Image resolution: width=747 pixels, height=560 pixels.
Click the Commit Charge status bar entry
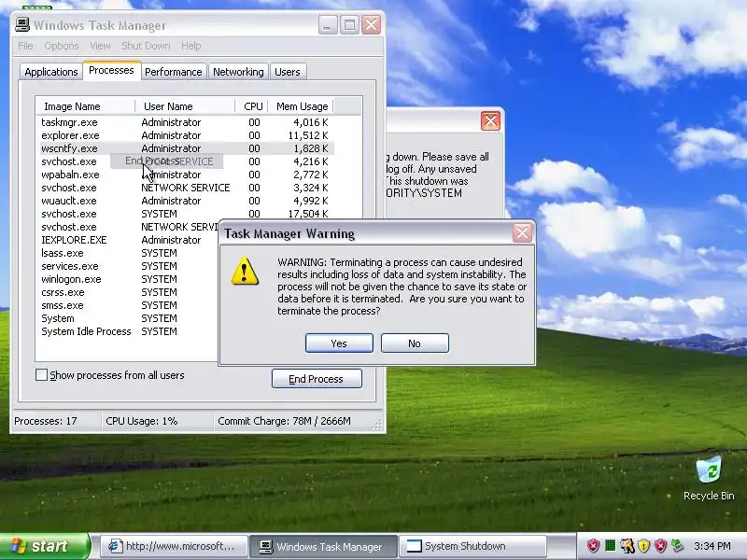pyautogui.click(x=284, y=421)
